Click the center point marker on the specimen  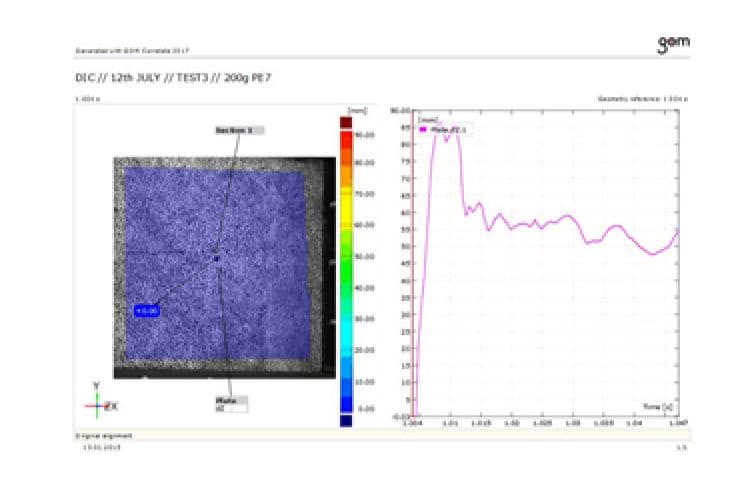215,259
